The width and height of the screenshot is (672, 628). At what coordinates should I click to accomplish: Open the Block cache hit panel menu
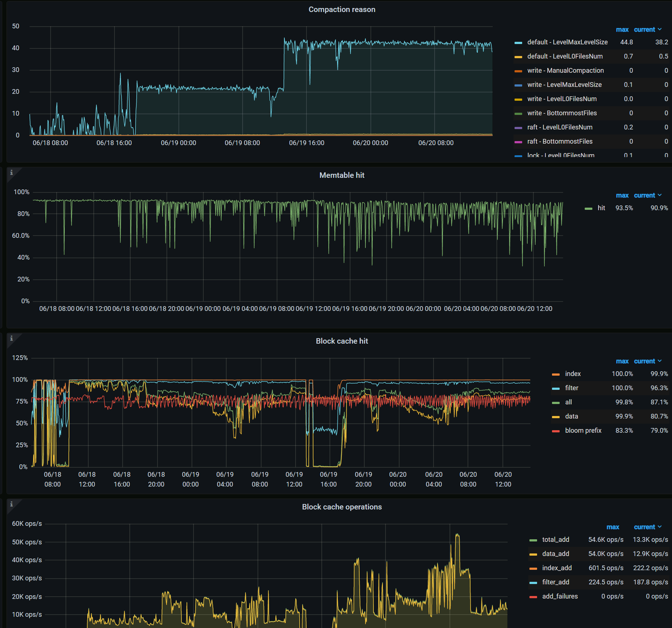click(x=341, y=341)
